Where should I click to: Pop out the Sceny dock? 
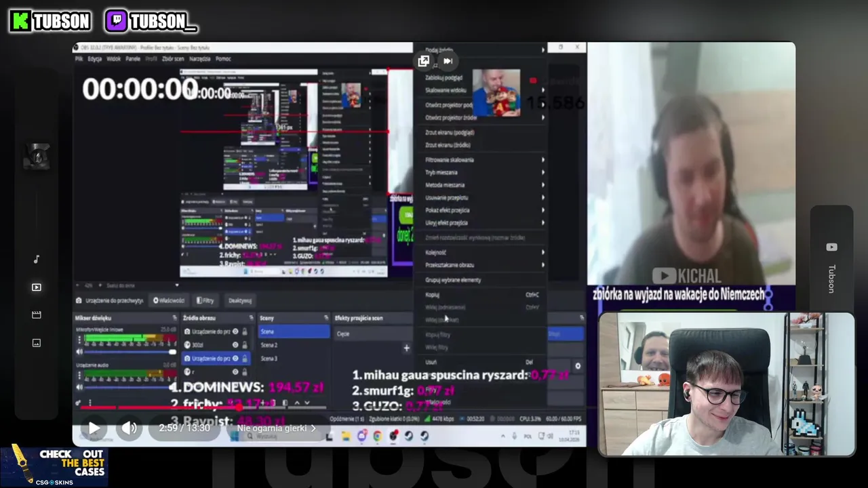(326, 317)
